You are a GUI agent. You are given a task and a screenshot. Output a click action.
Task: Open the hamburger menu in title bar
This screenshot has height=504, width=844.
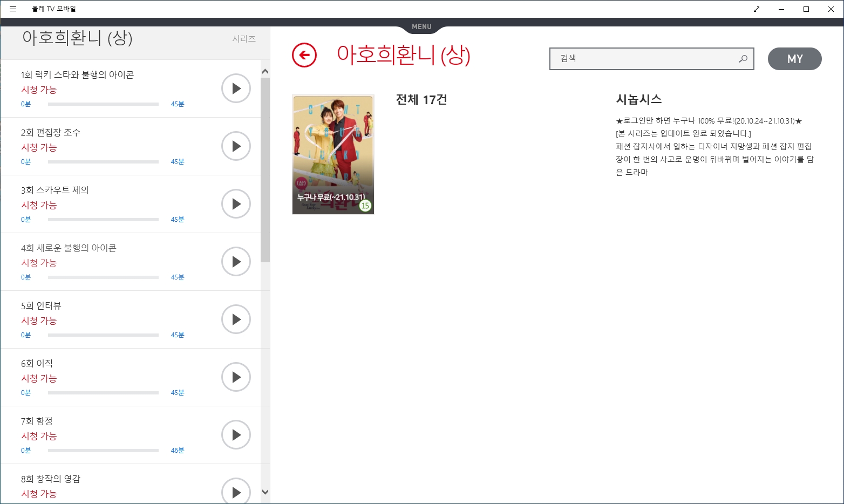pyautogui.click(x=13, y=9)
